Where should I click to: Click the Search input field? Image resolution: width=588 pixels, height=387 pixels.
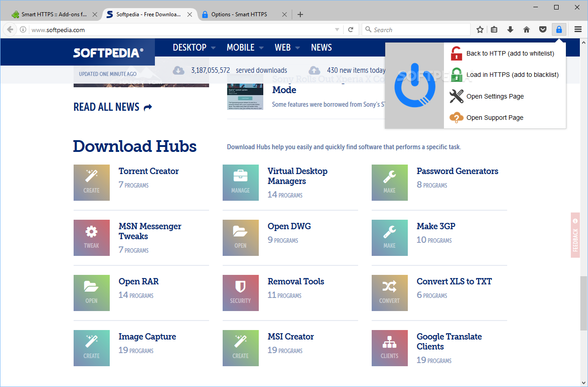[416, 30]
